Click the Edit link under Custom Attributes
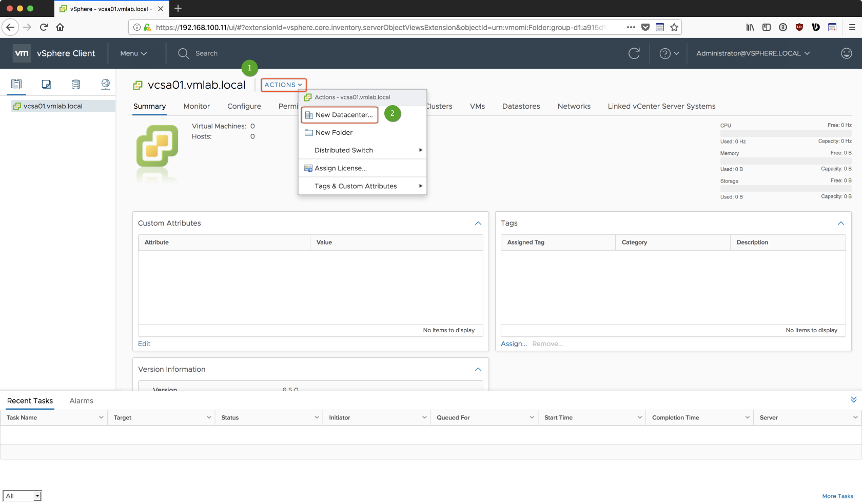 (x=144, y=344)
